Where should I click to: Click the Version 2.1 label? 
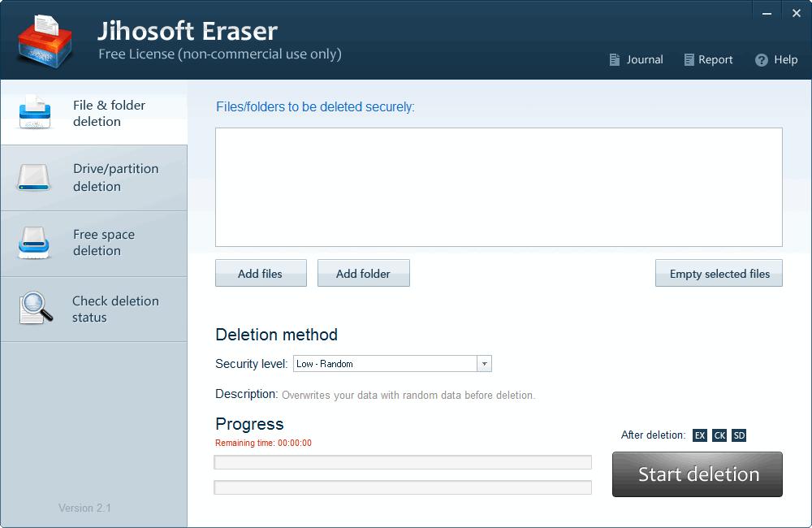(84, 508)
